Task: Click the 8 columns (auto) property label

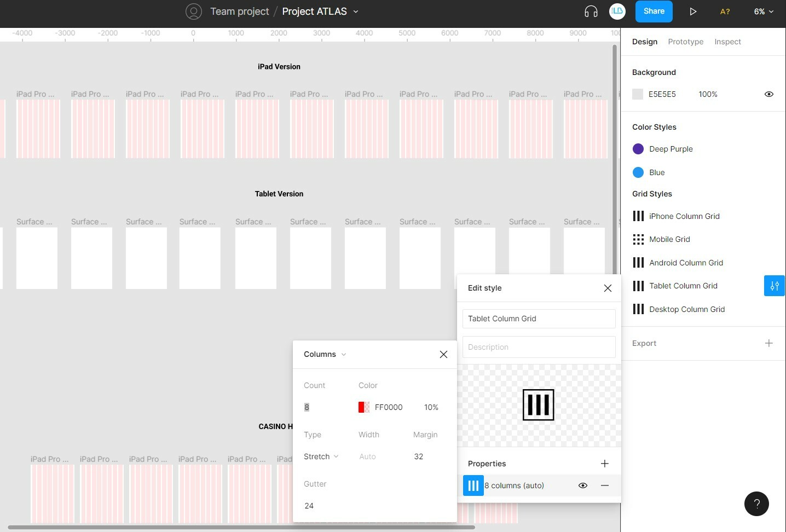Action: [x=515, y=485]
